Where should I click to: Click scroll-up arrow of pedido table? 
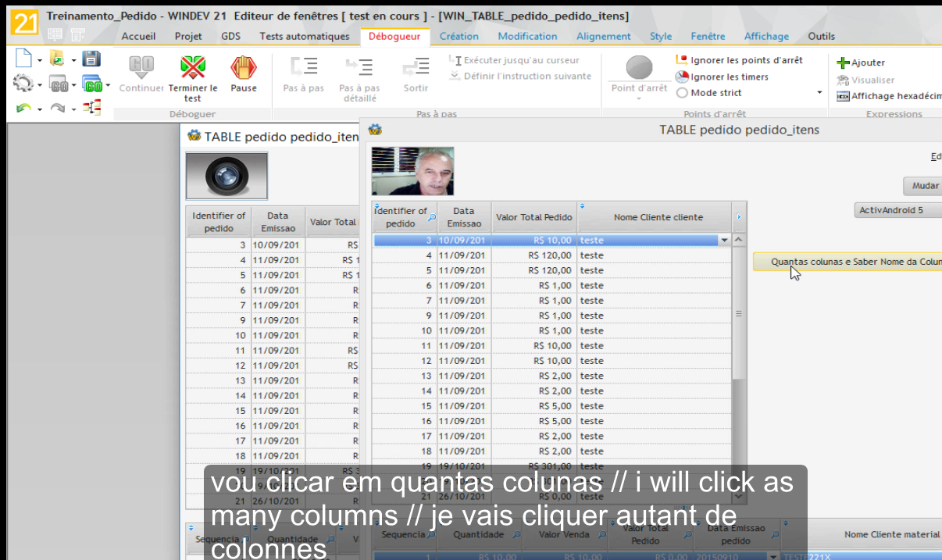point(739,240)
